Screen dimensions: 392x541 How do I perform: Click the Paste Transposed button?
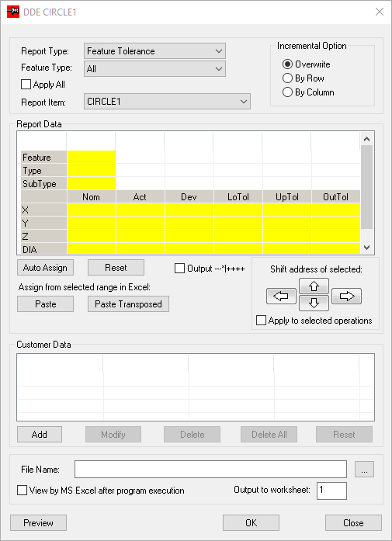pos(128,304)
